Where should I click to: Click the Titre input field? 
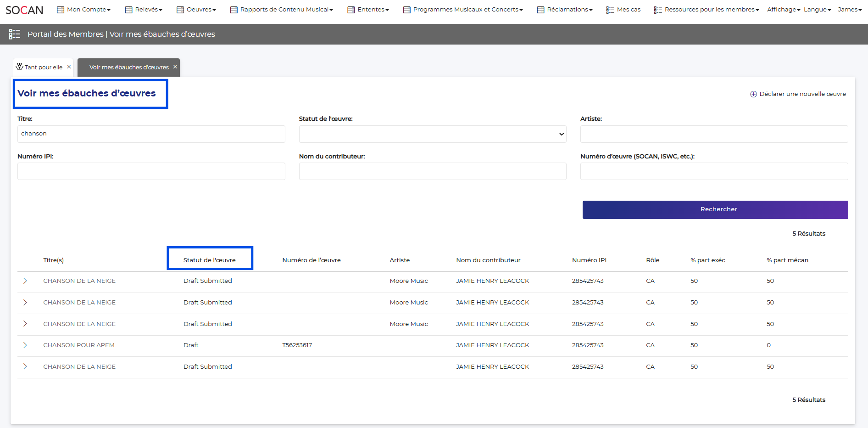tap(151, 134)
